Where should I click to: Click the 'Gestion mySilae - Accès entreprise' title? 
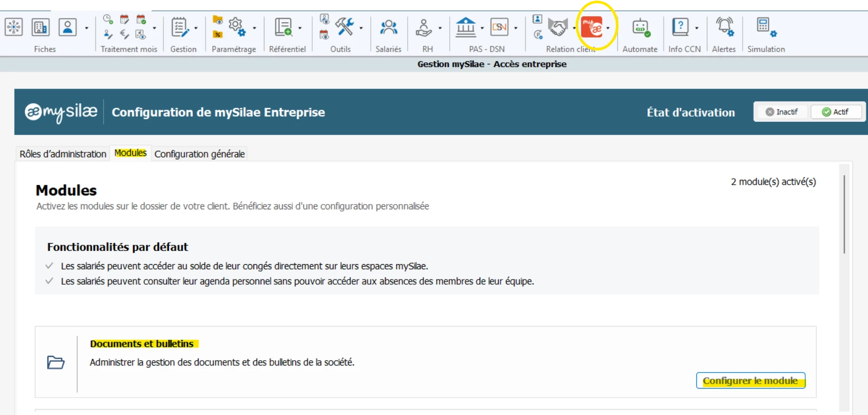point(492,64)
